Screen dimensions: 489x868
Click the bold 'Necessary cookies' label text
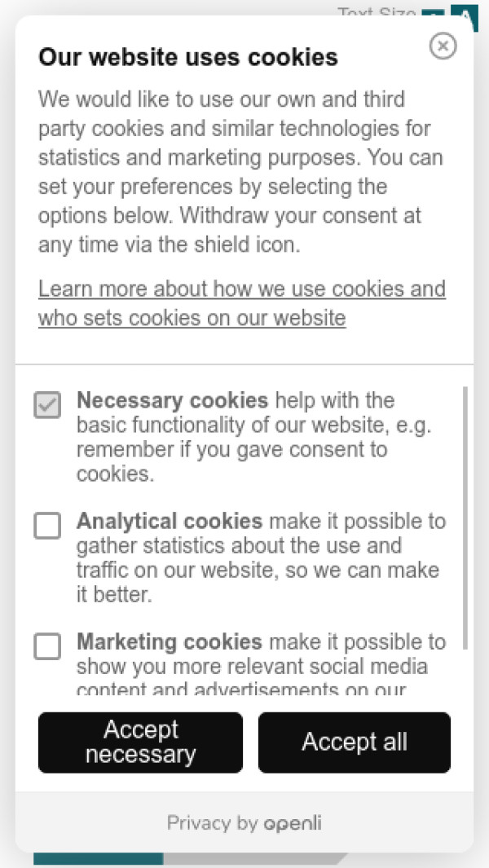(172, 400)
